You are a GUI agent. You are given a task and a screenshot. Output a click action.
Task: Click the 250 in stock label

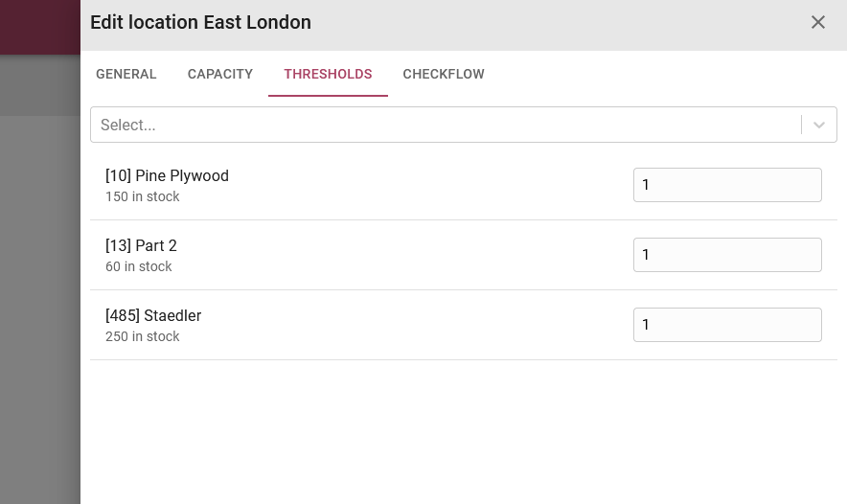pos(142,336)
